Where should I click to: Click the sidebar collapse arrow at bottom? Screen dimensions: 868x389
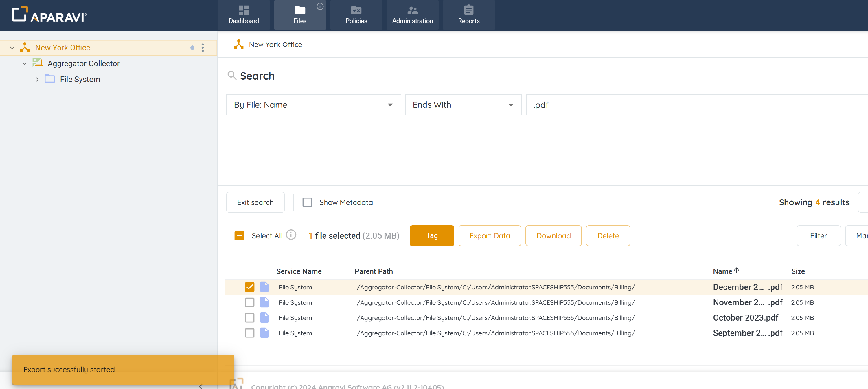click(x=201, y=386)
